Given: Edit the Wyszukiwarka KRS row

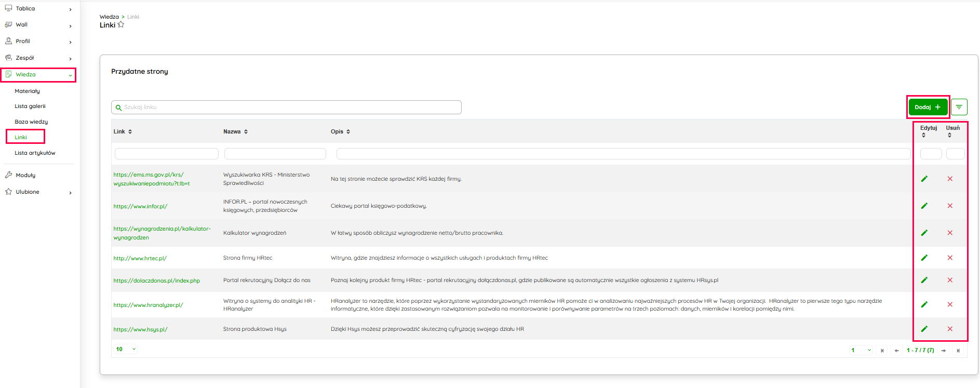Looking at the screenshot, I should pyautogui.click(x=924, y=179).
